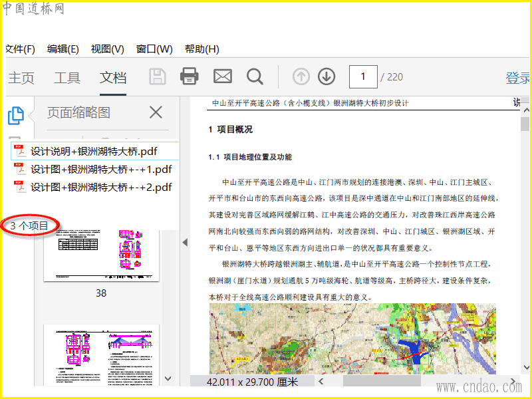
Task: Collapse the left panel with the arrow handle
Action: coord(185,243)
